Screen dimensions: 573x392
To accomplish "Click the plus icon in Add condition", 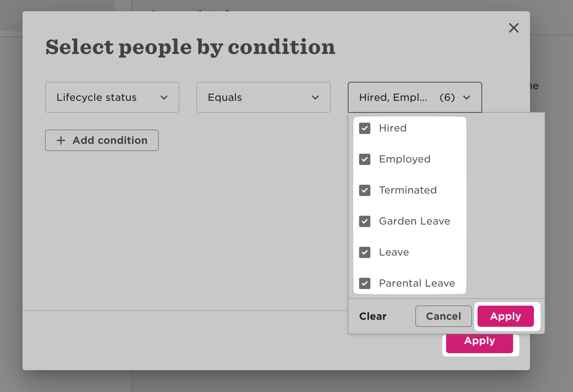I will pyautogui.click(x=61, y=140).
